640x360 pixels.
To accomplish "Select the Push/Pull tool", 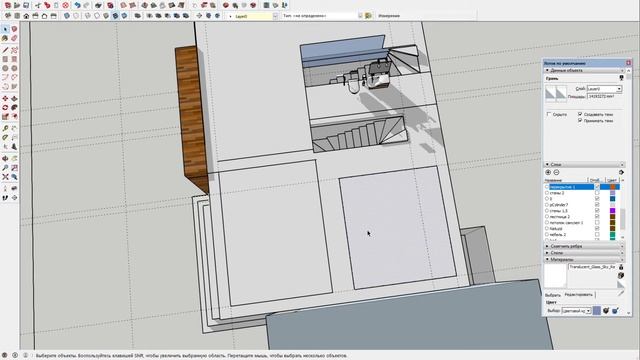I will (x=14, y=98).
